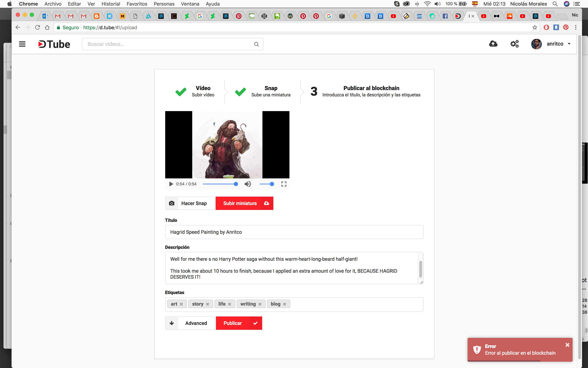This screenshot has height=368, width=588.
Task: Click the description textarea scrollbar
Action: click(421, 269)
